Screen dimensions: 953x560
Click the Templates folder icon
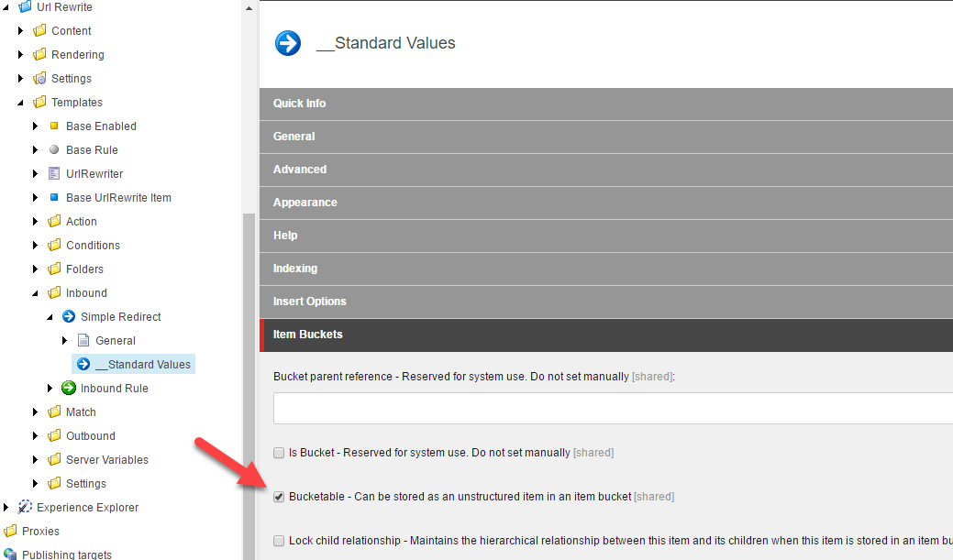tap(39, 102)
